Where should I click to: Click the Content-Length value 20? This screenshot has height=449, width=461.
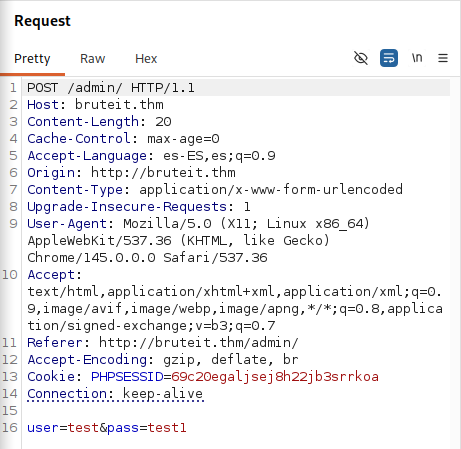[163, 122]
